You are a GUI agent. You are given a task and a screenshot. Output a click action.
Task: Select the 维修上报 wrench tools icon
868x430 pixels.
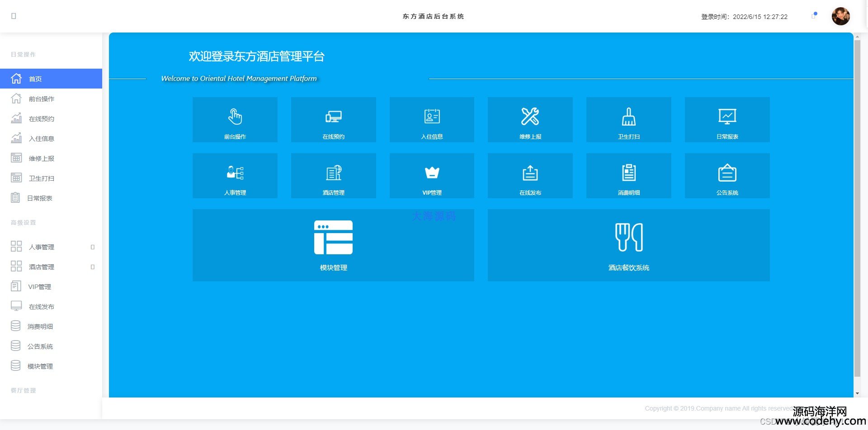[530, 117]
